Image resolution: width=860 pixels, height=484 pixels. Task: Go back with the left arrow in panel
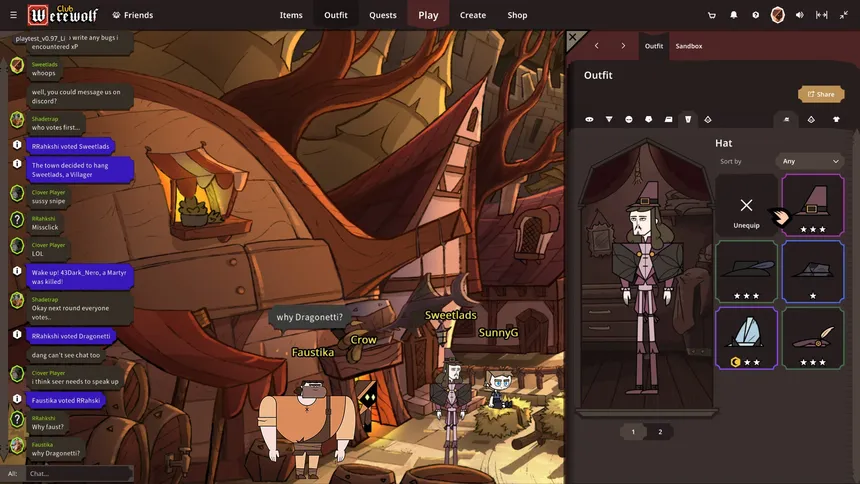tap(597, 46)
